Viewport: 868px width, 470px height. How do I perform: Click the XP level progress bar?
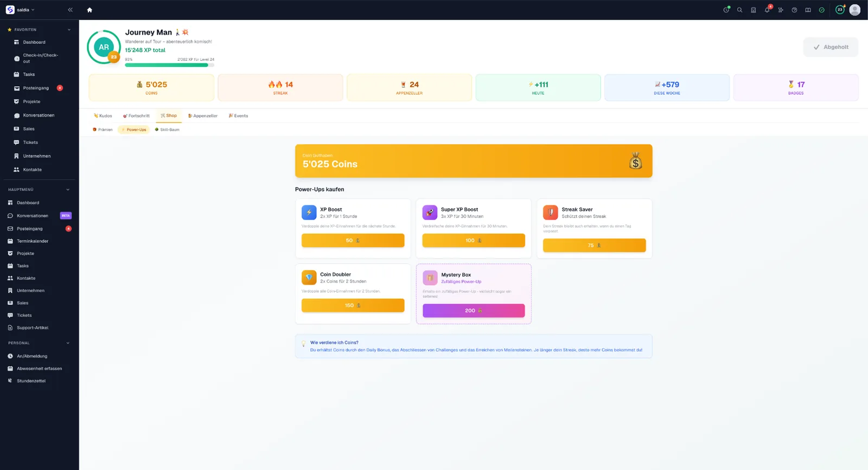coord(169,65)
